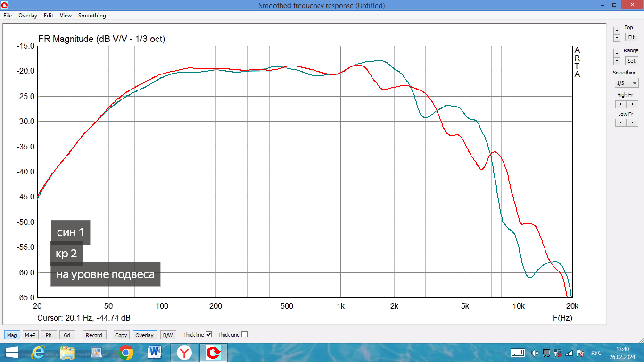644x362 pixels.
Task: Open the Overlay menu in the menu bar
Action: point(28,16)
